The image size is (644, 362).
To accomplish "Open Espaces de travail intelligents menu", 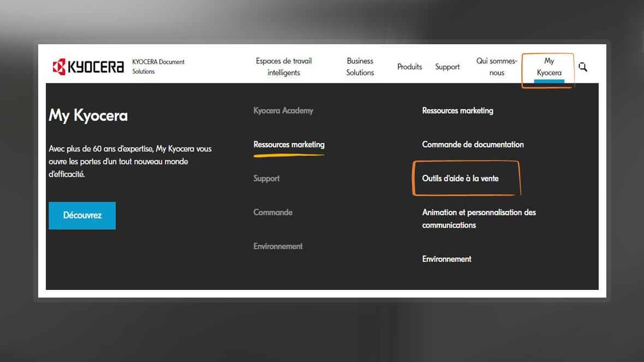I will (284, 67).
